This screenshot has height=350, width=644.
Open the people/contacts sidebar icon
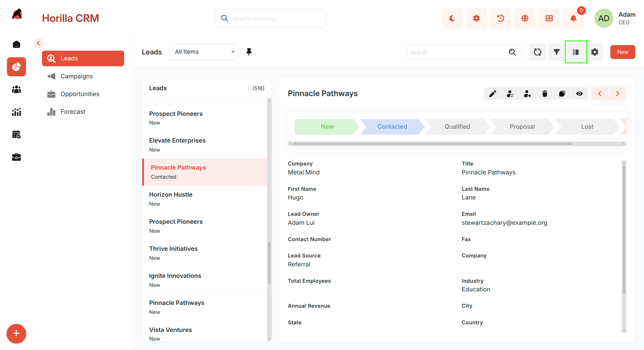[16, 89]
